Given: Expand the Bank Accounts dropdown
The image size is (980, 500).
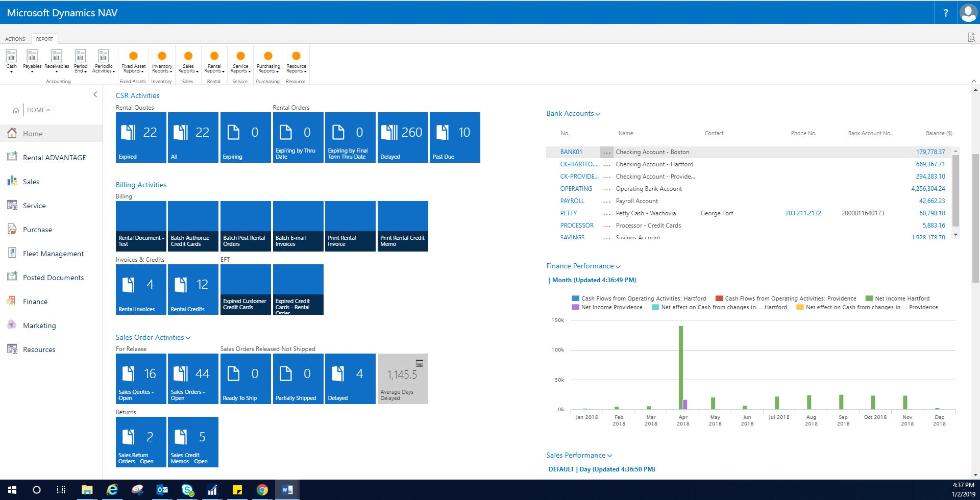Looking at the screenshot, I should tap(598, 114).
